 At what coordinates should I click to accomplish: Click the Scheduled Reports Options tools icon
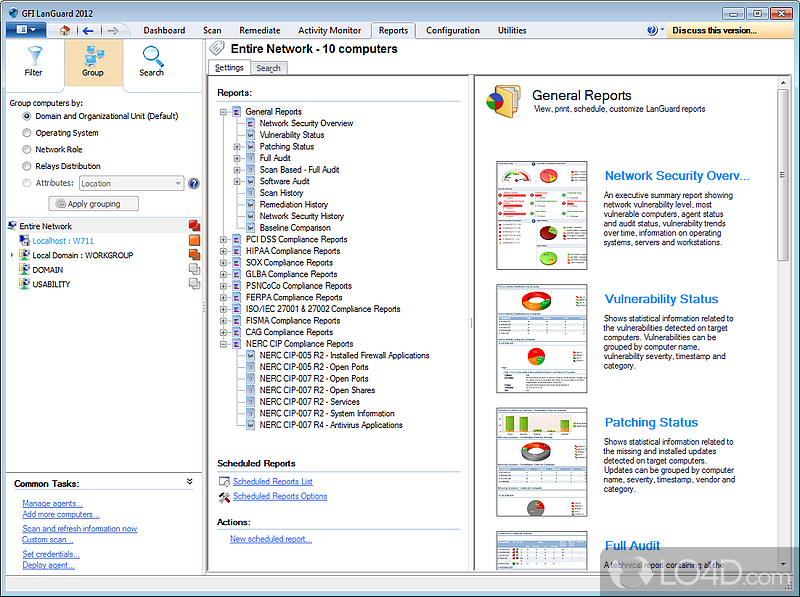(x=224, y=497)
